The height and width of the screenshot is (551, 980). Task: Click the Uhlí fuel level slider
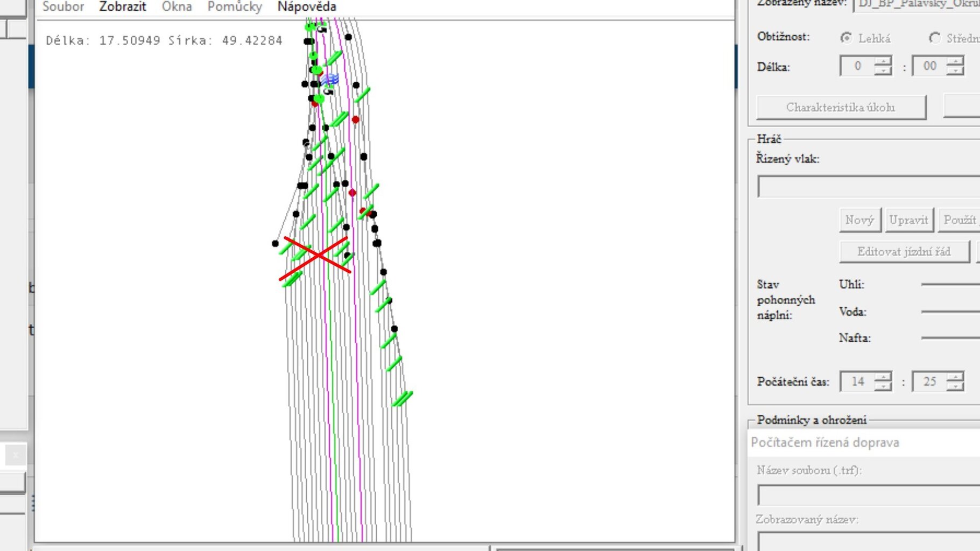click(950, 284)
